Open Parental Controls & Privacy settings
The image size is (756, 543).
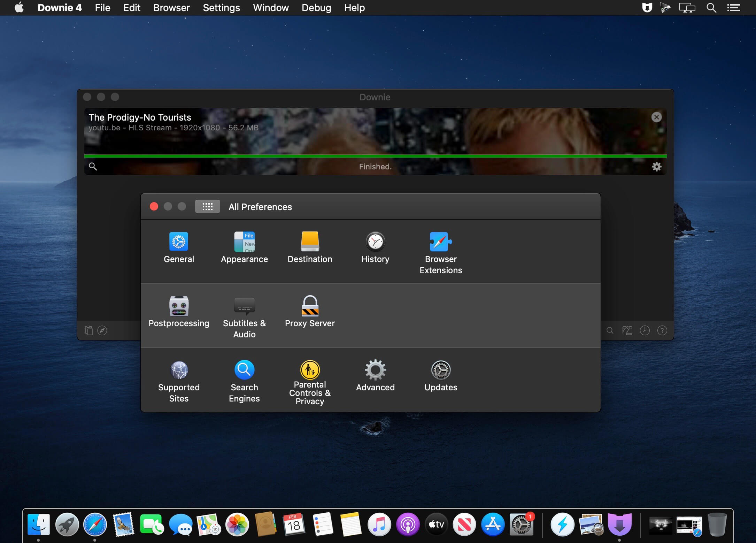(x=309, y=380)
